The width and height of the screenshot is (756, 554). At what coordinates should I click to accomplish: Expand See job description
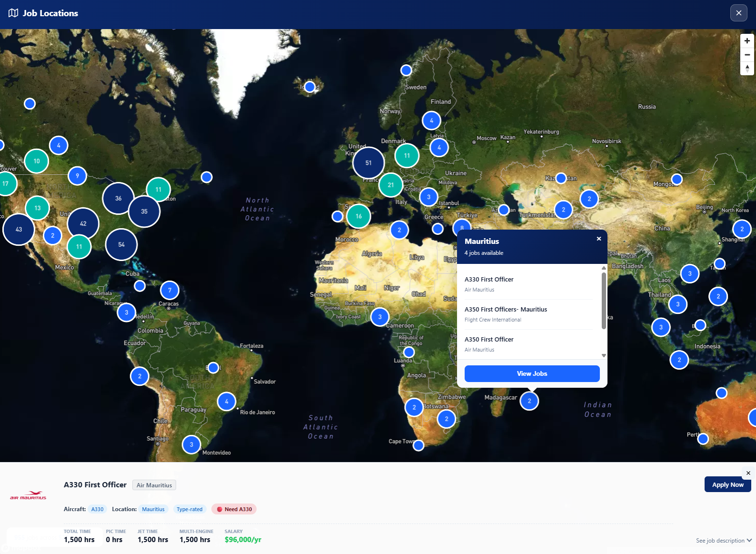coord(723,540)
